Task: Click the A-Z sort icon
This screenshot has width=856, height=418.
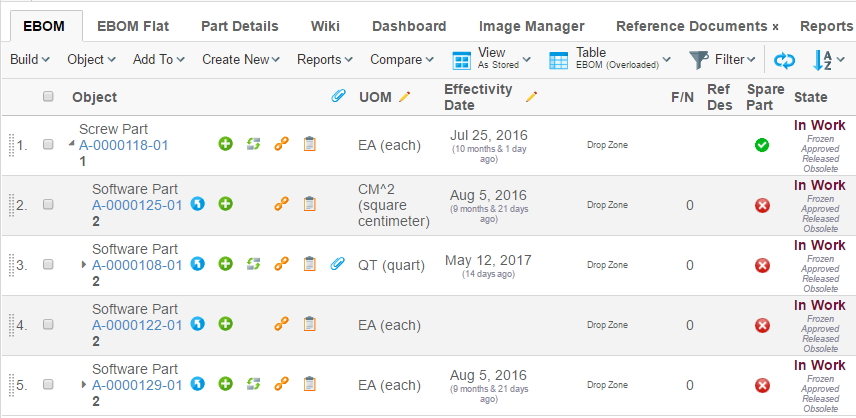Action: point(822,60)
